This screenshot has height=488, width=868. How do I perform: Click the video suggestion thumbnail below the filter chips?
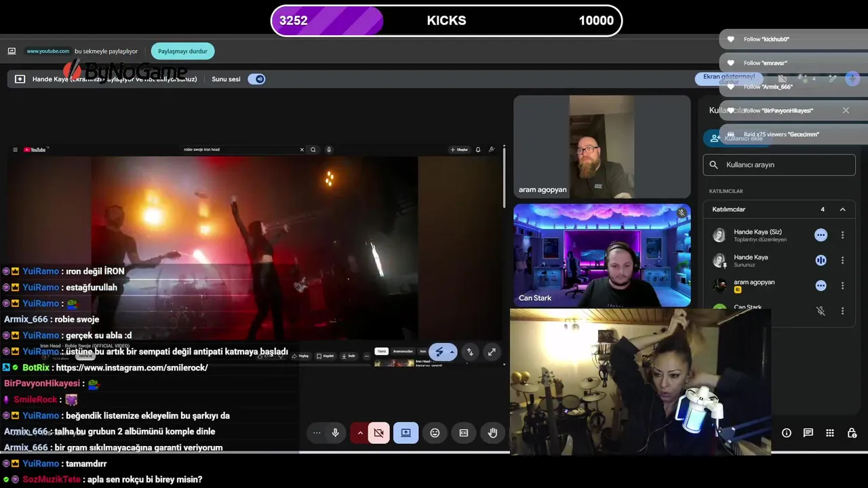(394, 363)
